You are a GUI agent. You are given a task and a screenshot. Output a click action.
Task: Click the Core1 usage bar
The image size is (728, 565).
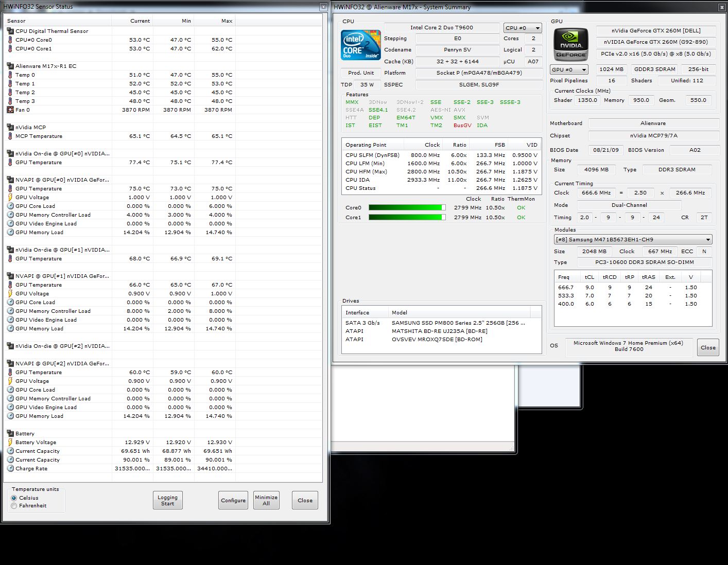pyautogui.click(x=407, y=217)
